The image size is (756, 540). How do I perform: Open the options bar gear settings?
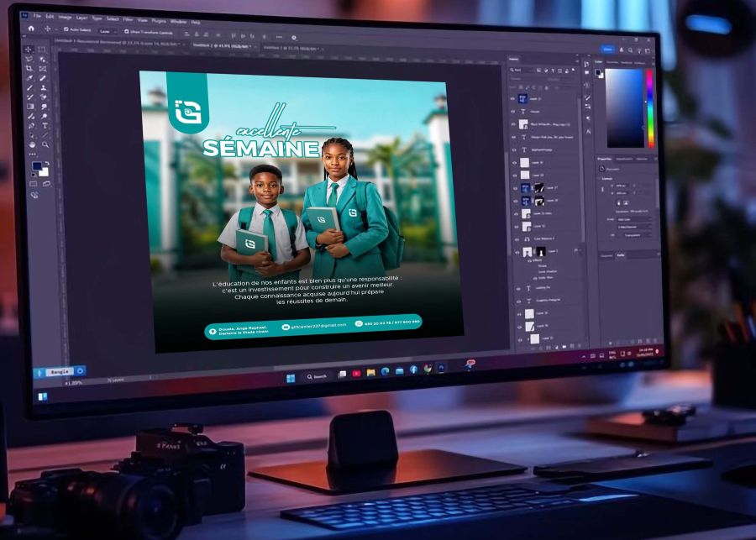coord(294,38)
